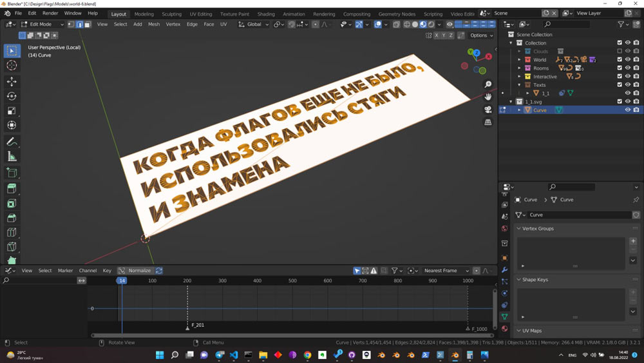Open the Mesh menu in viewport header
The height and width of the screenshot is (363, 644).
point(154,25)
